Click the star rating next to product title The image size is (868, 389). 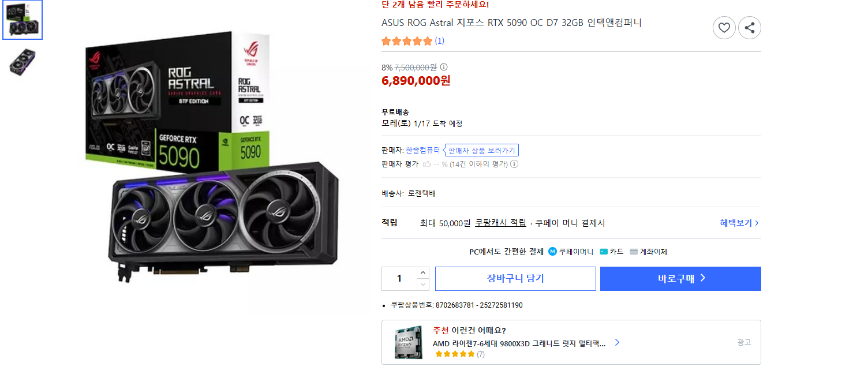click(x=406, y=41)
